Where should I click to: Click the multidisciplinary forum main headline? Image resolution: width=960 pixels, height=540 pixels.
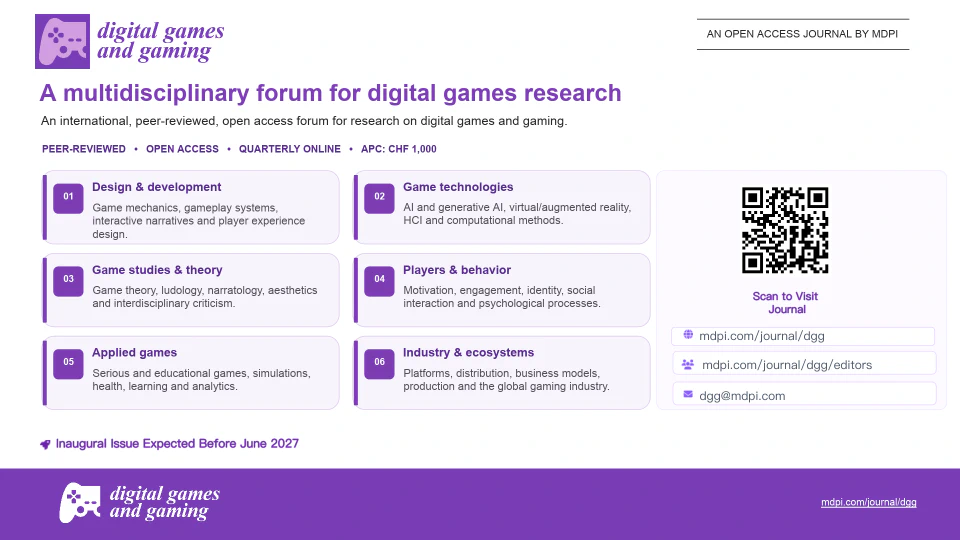tap(331, 93)
